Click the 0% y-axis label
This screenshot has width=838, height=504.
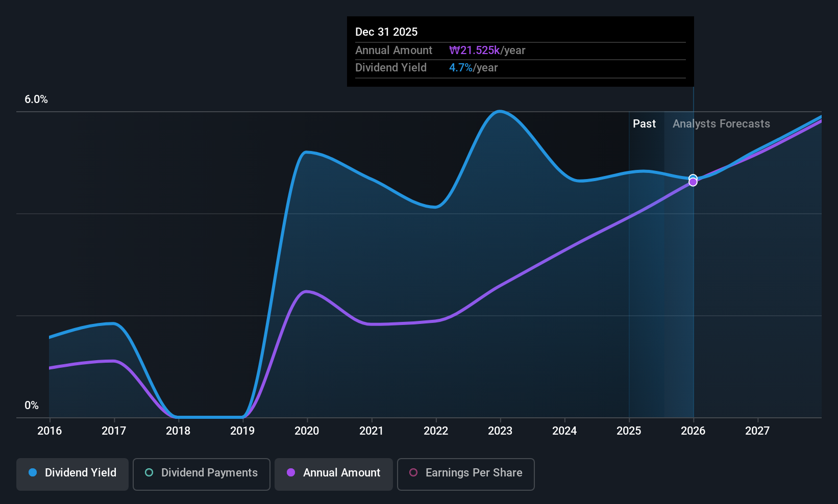point(32,406)
